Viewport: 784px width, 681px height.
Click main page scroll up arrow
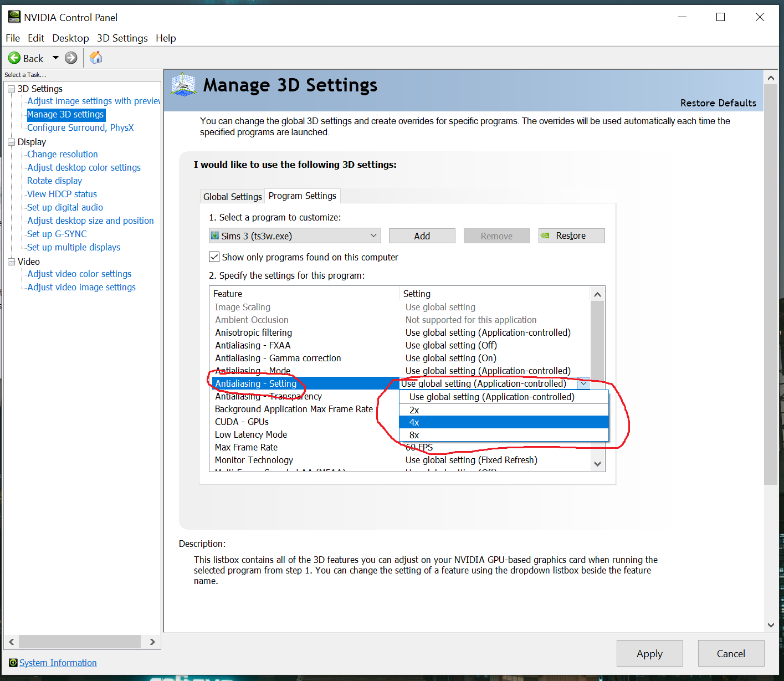771,78
